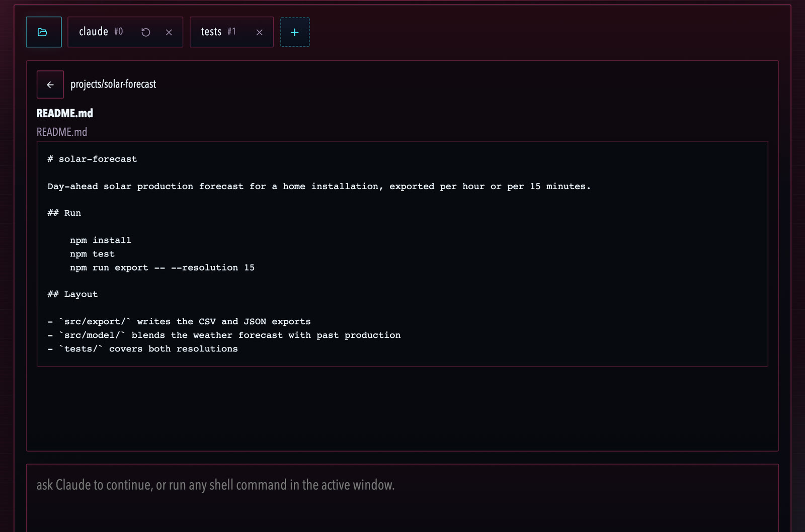Image resolution: width=805 pixels, height=532 pixels.
Task: Focus the ask Claude input field
Action: [403, 498]
